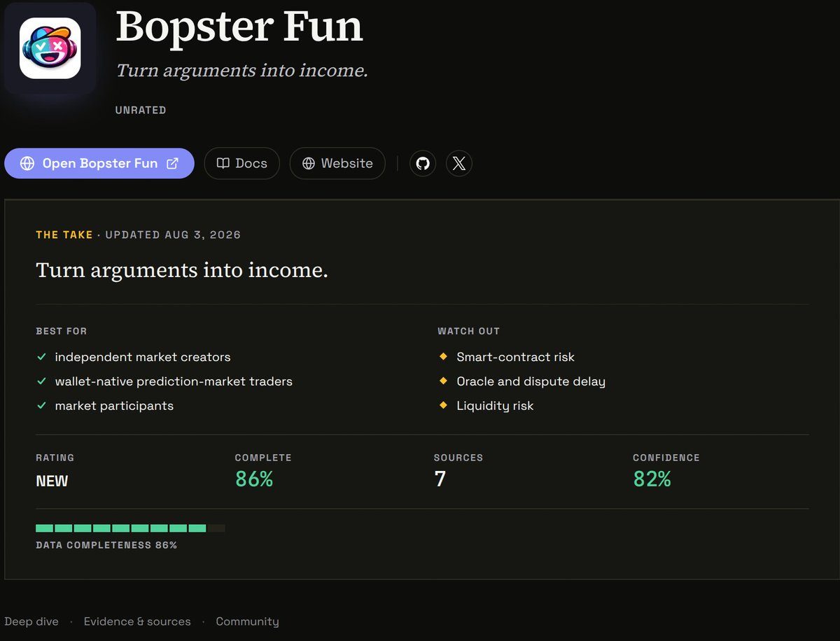Click the 82% confidence value
The width and height of the screenshot is (840, 641).
point(652,479)
